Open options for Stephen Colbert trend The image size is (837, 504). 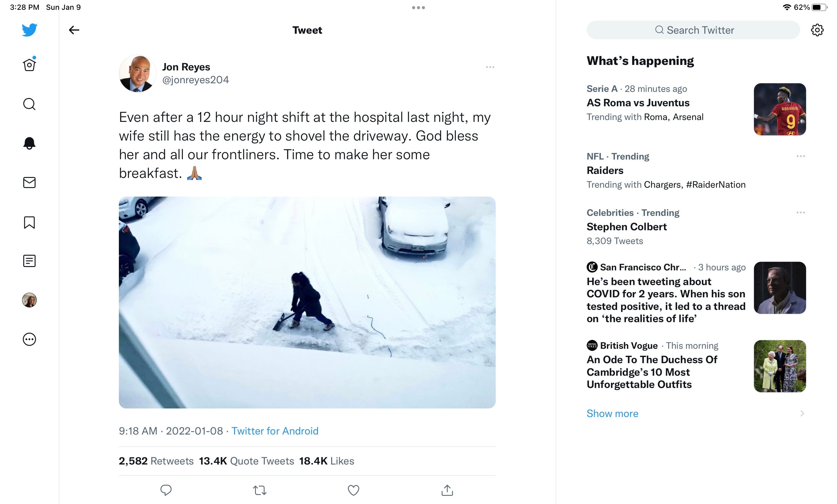click(x=801, y=213)
